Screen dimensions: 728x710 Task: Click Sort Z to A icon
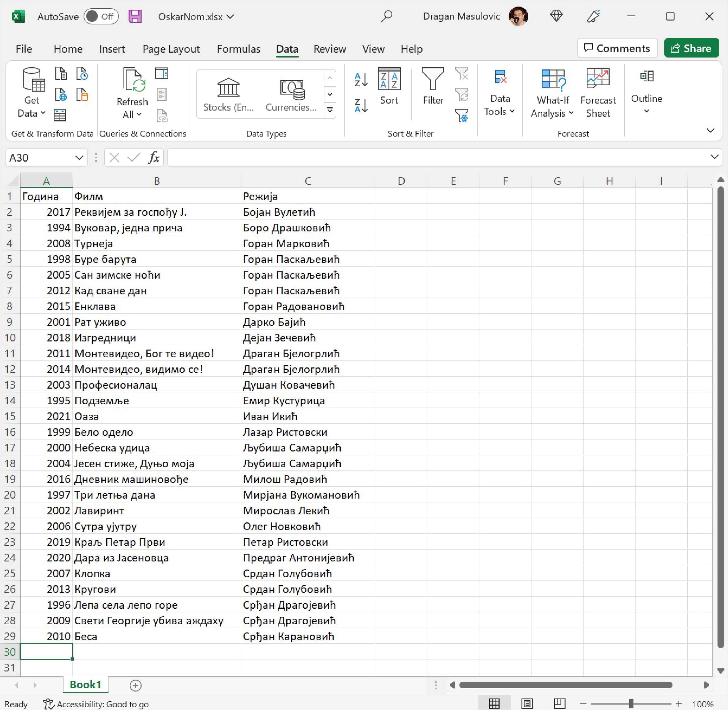click(361, 106)
